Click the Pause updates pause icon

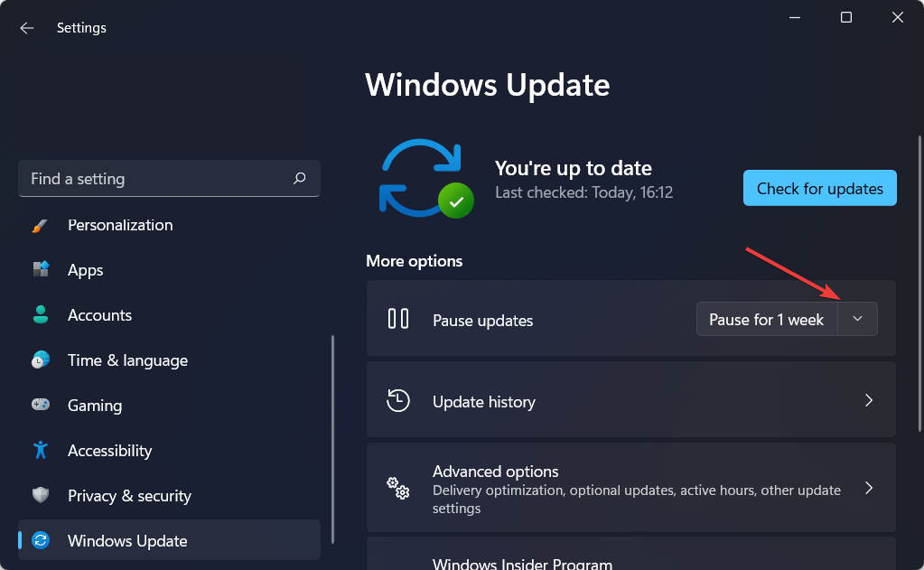397,319
